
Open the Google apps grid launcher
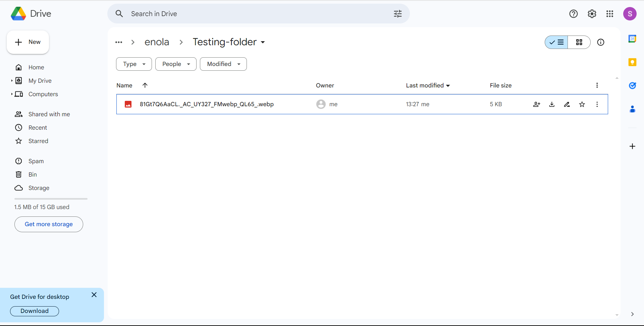coord(610,14)
